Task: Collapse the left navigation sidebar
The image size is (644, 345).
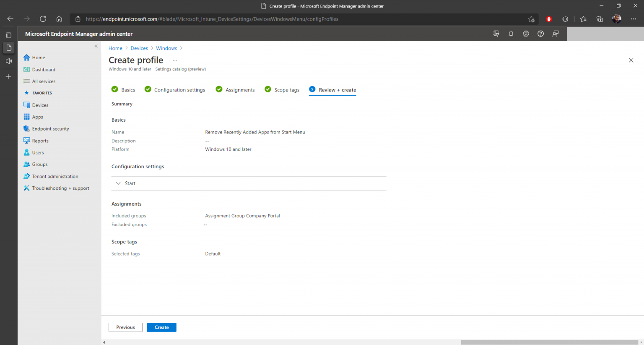Action: tap(96, 46)
